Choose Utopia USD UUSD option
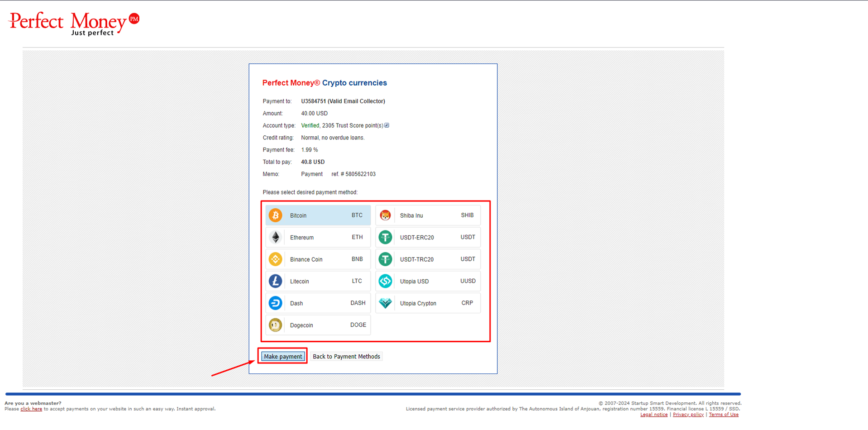 click(428, 281)
